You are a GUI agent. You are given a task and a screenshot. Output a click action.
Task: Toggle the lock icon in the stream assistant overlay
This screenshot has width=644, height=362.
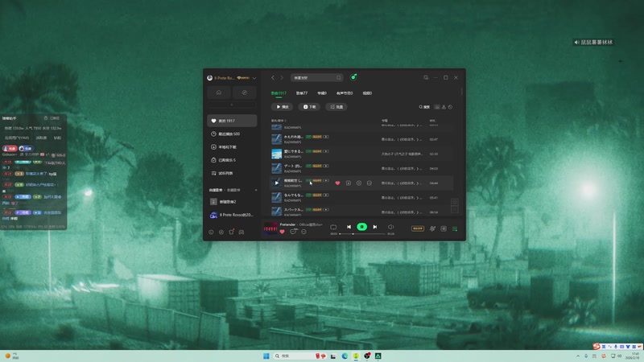point(46,118)
